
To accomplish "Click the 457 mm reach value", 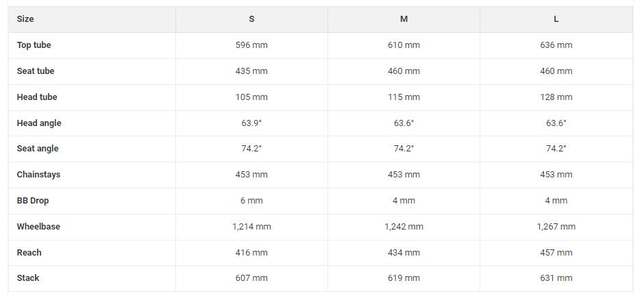I will [x=556, y=252].
